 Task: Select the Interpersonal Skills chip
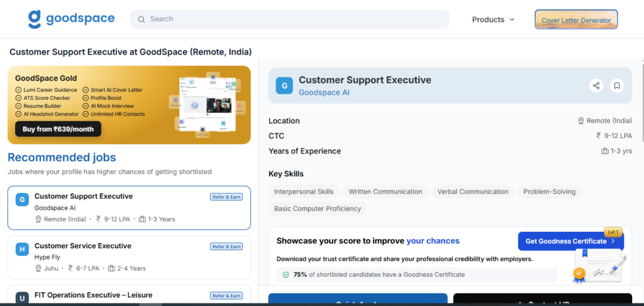304,192
